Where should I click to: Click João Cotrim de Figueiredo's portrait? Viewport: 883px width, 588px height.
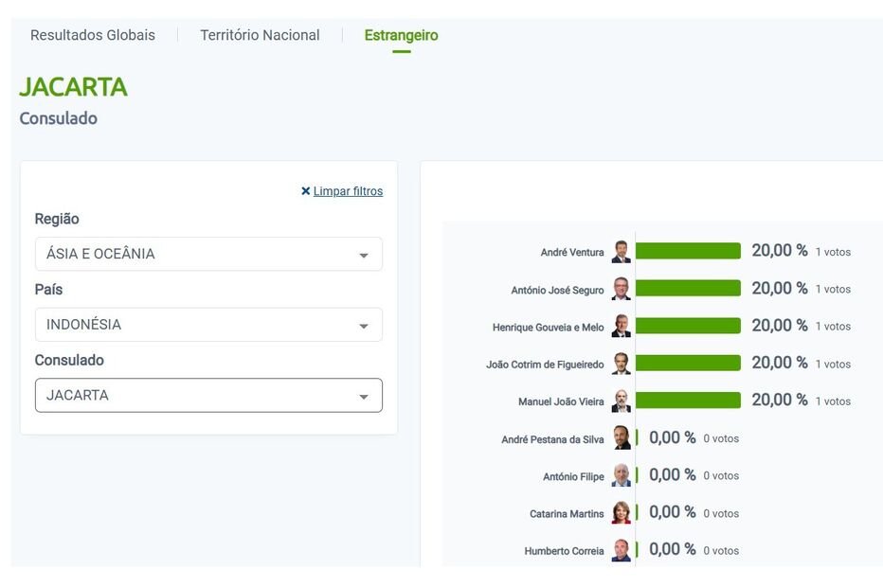pyautogui.click(x=621, y=364)
